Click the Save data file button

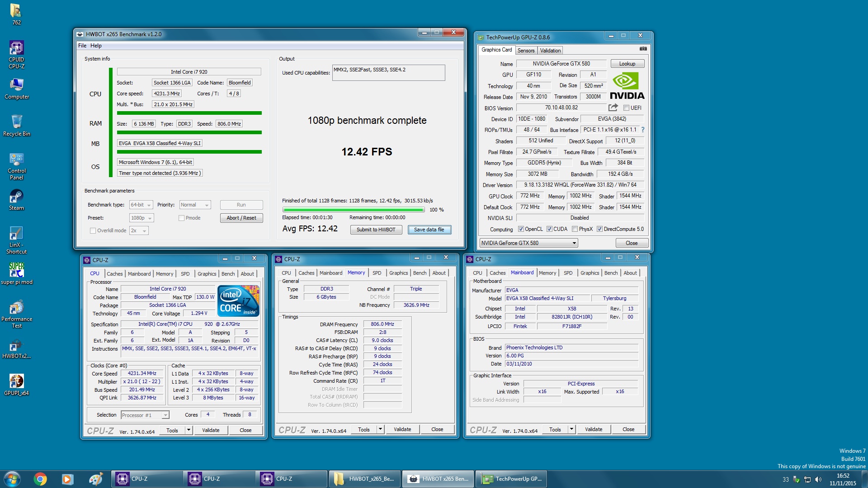[x=429, y=230]
